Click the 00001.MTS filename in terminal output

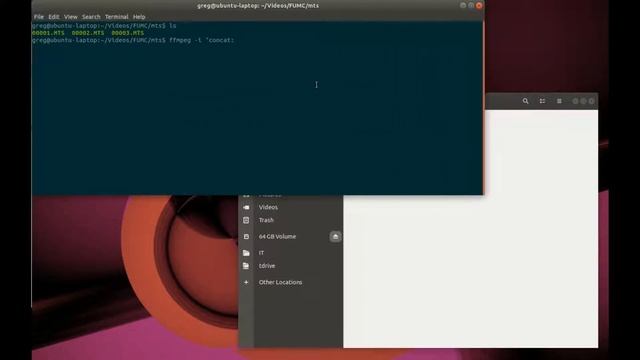48,33
